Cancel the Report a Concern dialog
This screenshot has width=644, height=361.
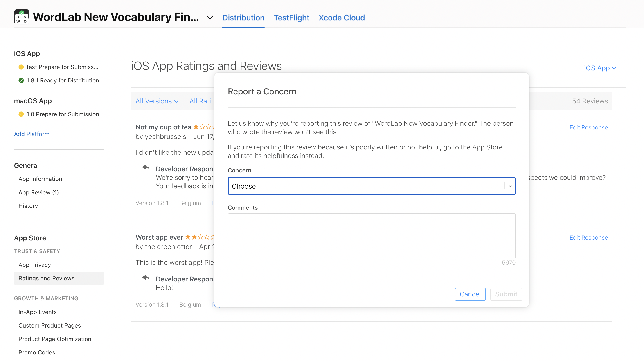470,294
